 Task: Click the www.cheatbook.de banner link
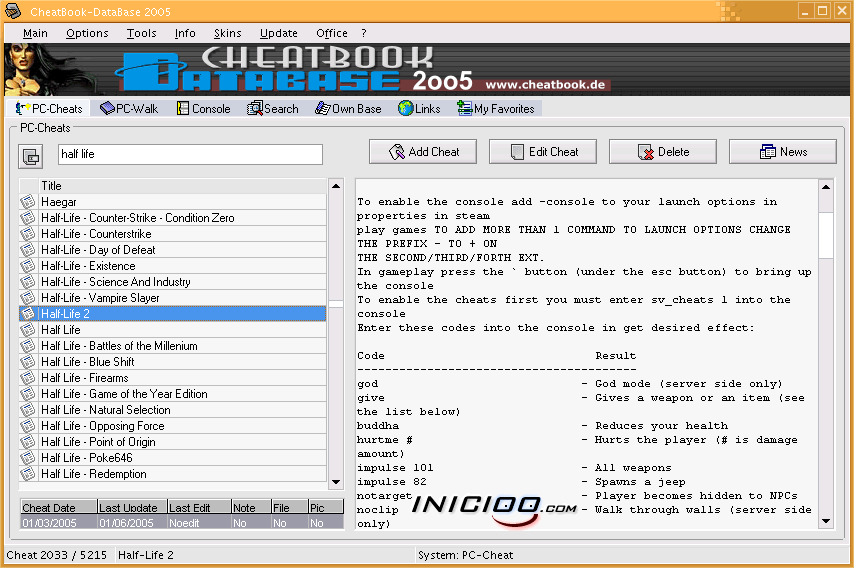click(x=545, y=85)
